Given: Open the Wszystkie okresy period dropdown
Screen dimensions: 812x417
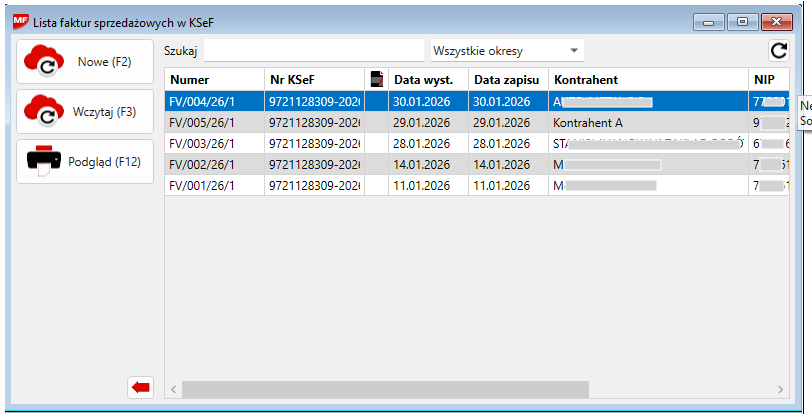Looking at the screenshot, I should (507, 51).
